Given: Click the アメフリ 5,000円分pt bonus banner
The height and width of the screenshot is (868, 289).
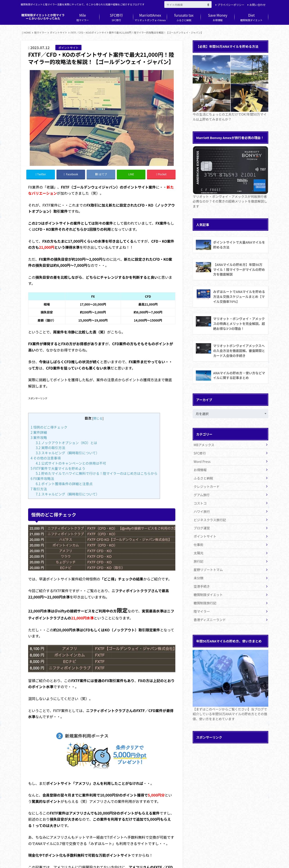Looking at the screenshot, I should point(102,750).
